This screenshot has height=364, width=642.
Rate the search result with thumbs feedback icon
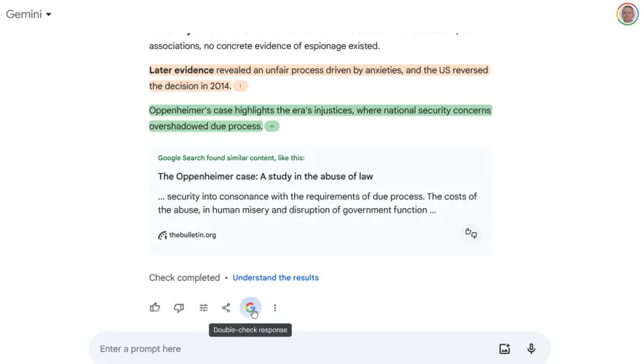click(x=471, y=234)
